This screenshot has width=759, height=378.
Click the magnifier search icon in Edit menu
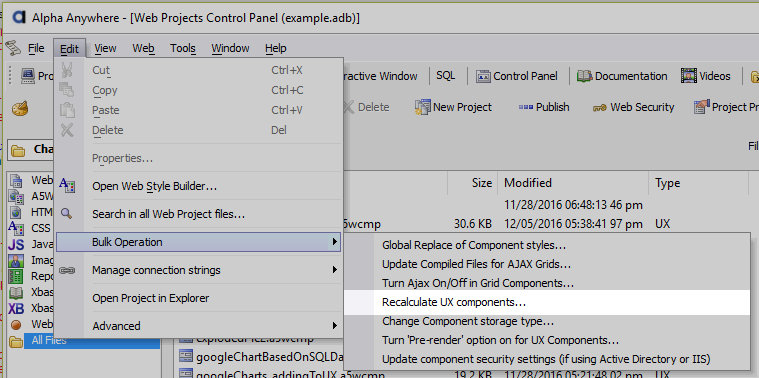coord(66,213)
